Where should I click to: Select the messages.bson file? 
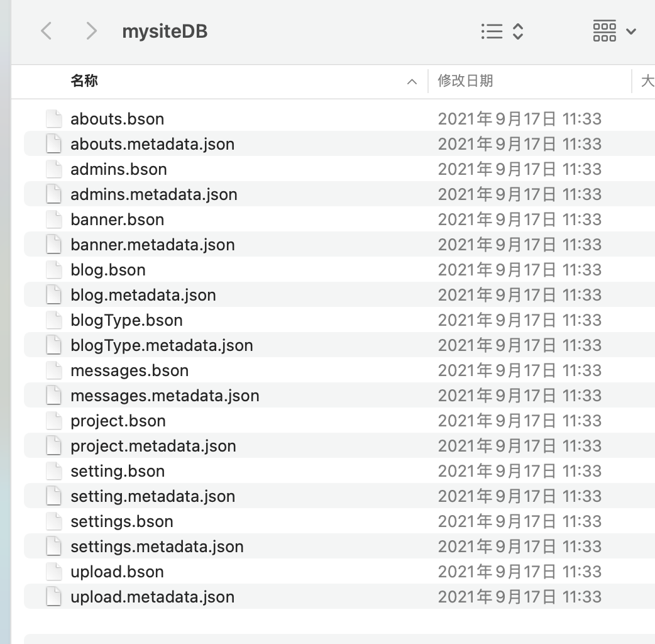[129, 370]
